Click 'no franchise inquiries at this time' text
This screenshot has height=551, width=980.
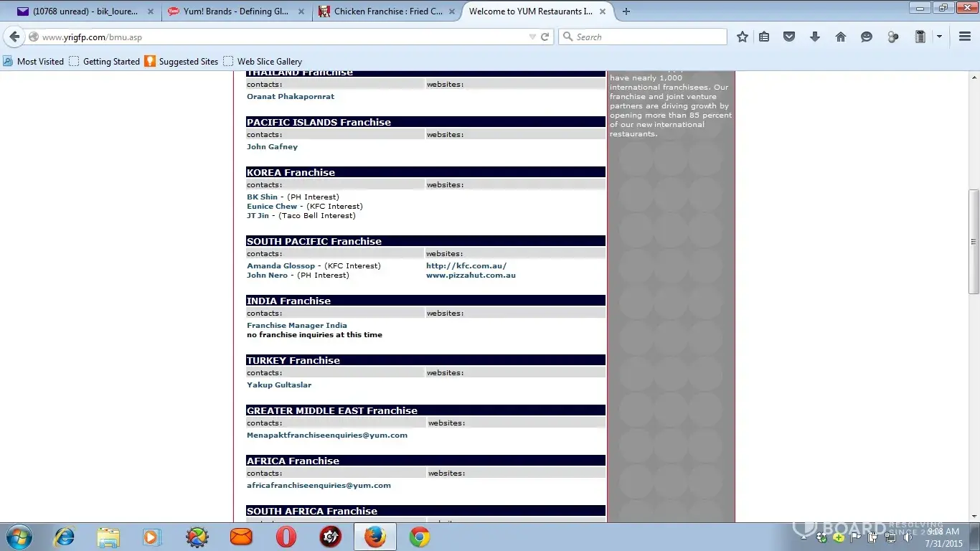tap(314, 335)
